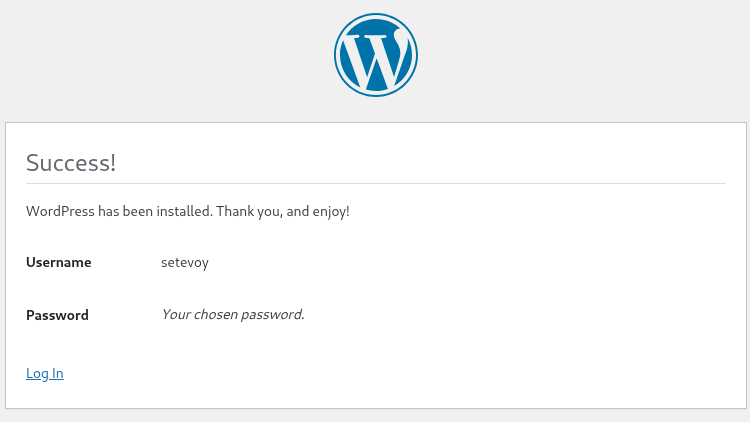Click the "WordPress has been installed" message
Image resolution: width=750 pixels, height=422 pixels.
pos(187,212)
